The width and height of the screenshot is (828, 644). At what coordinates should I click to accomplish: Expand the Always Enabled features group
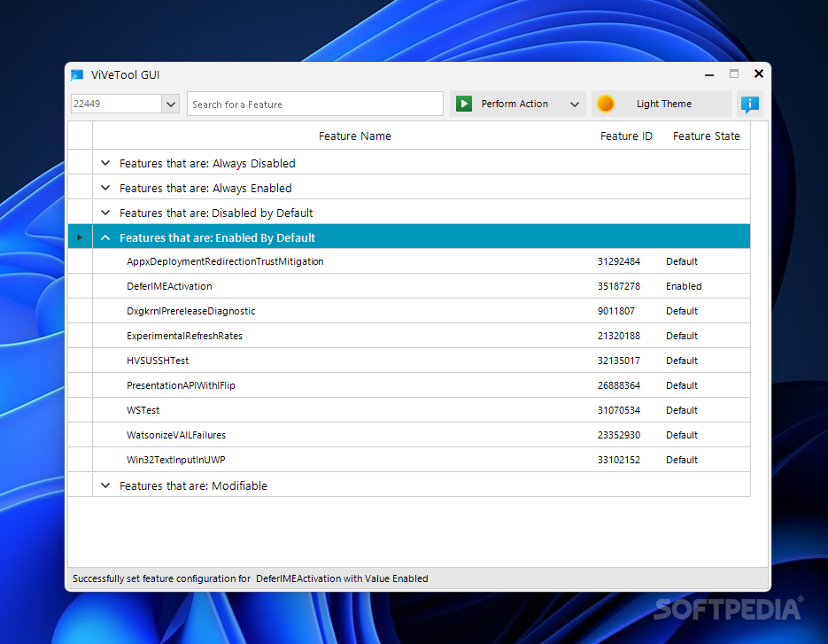point(105,188)
